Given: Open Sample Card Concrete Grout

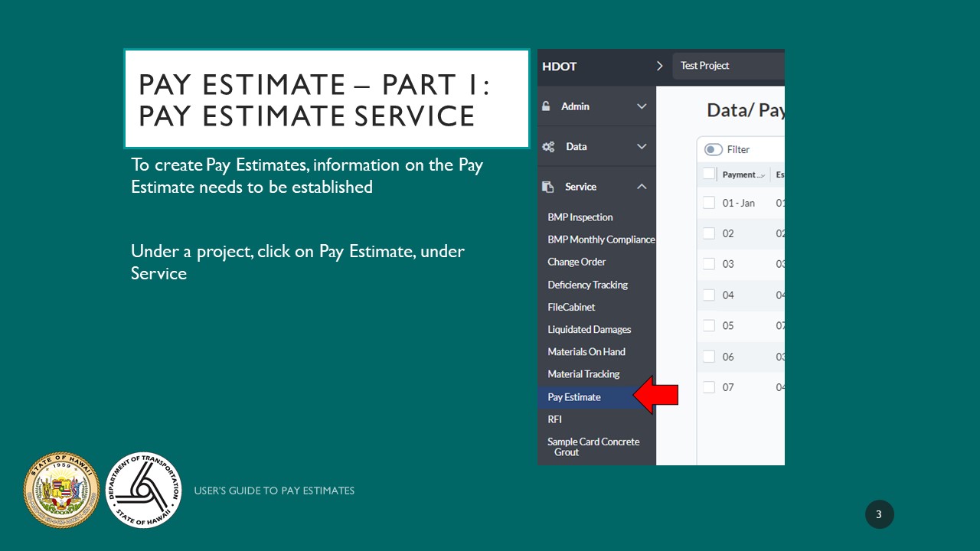Looking at the screenshot, I should 593,447.
